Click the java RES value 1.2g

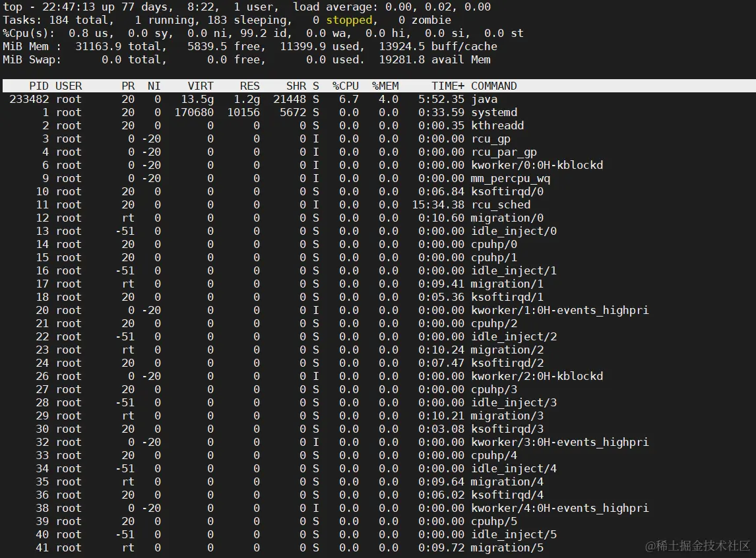click(247, 99)
